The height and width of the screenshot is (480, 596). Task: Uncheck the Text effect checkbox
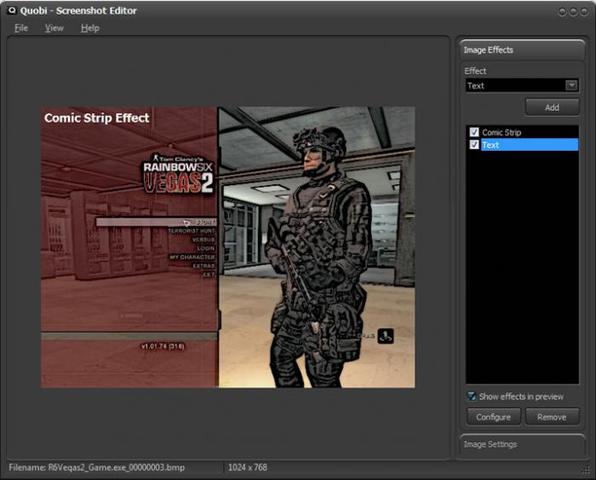[x=474, y=144]
